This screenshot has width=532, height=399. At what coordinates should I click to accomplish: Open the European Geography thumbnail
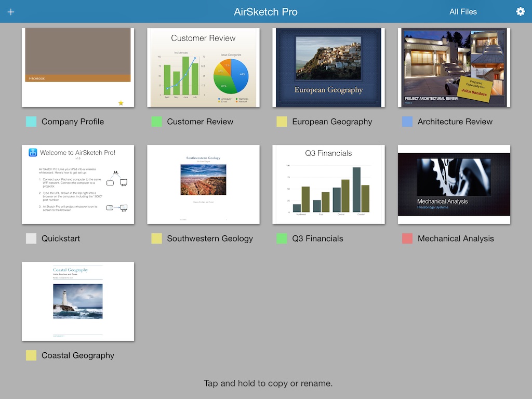328,68
